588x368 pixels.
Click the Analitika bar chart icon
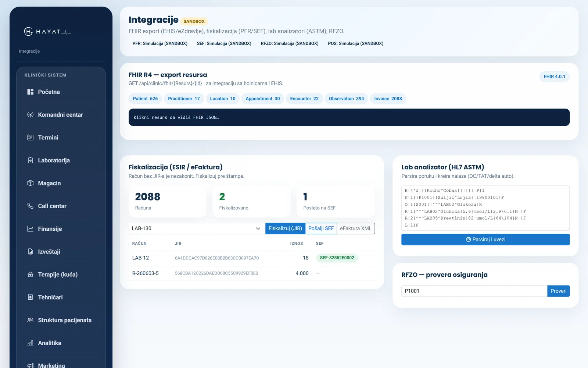pos(31,343)
